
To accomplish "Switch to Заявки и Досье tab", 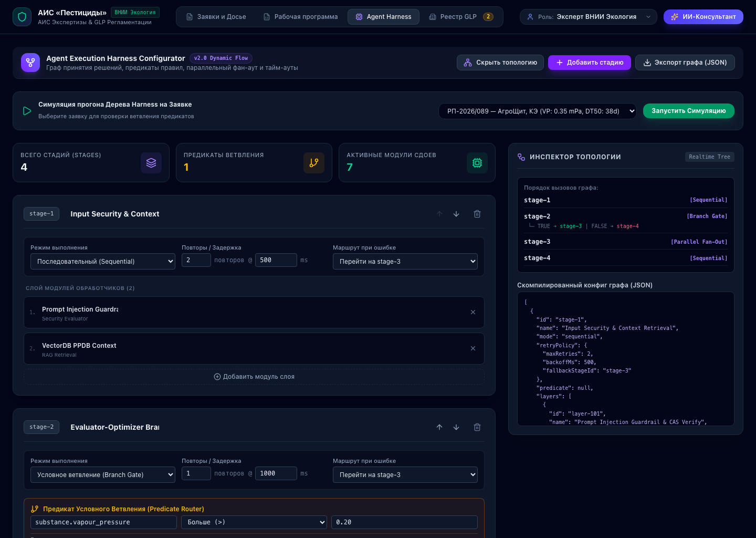I will coord(216,17).
